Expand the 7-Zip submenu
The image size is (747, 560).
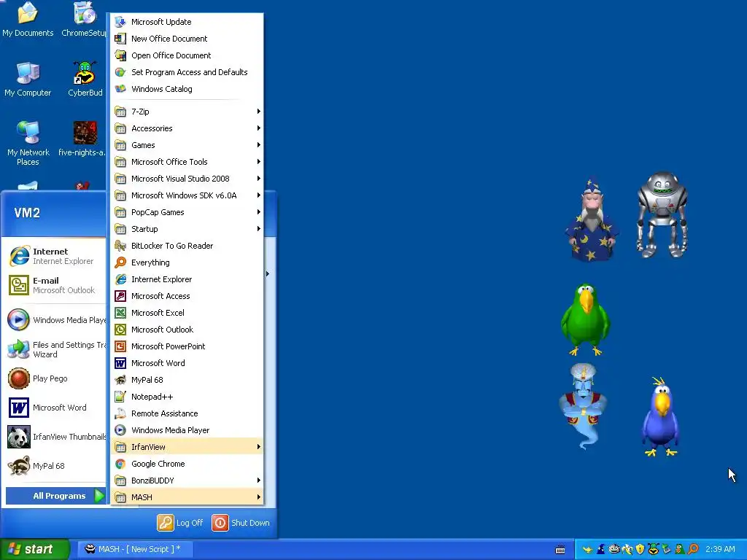187,112
